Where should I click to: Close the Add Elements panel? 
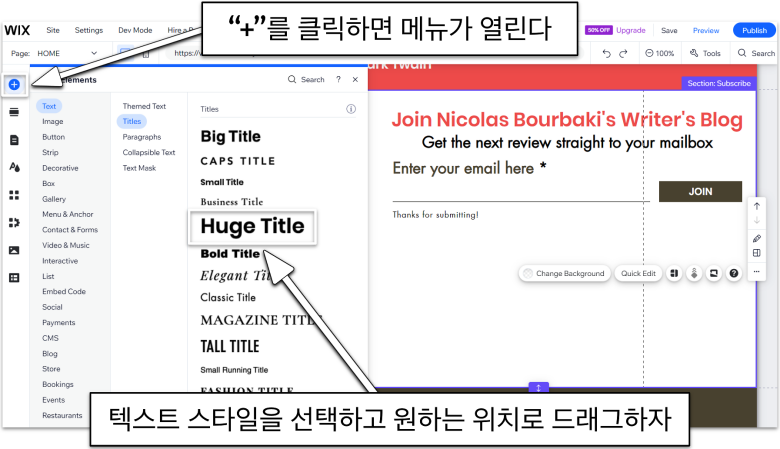355,79
